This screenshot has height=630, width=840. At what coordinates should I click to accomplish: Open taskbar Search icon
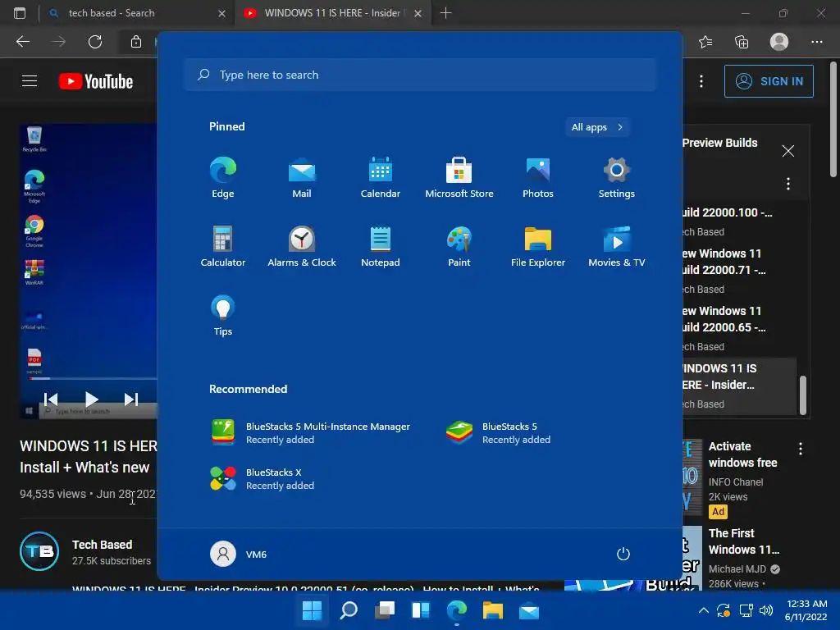[348, 610]
